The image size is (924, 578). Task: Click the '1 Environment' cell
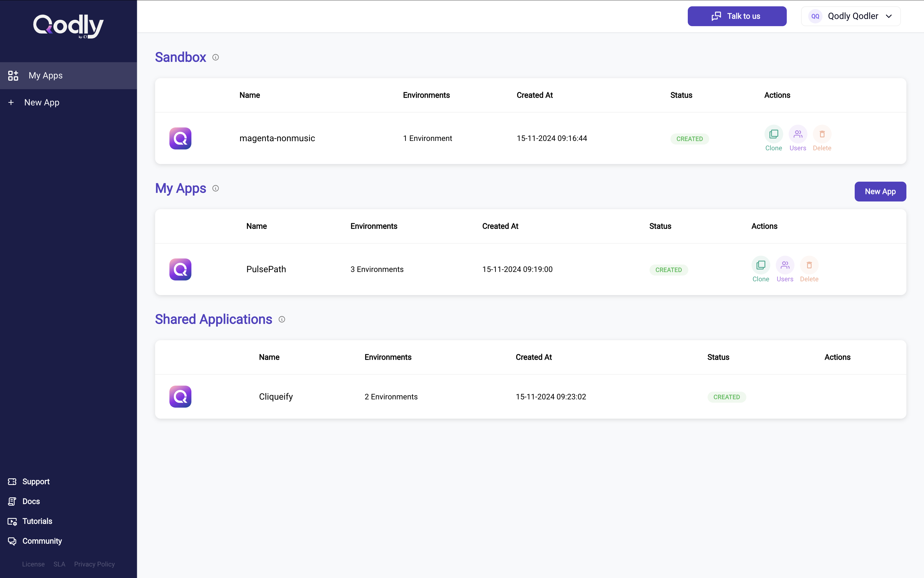click(x=427, y=138)
